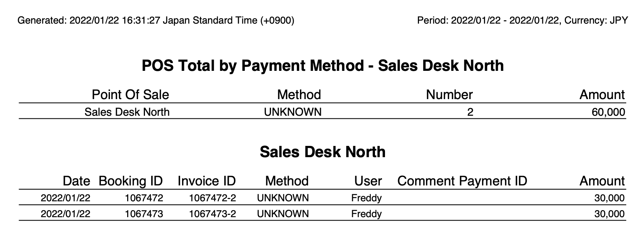Click the User column header
Screen dimensions: 644x240
(368, 181)
